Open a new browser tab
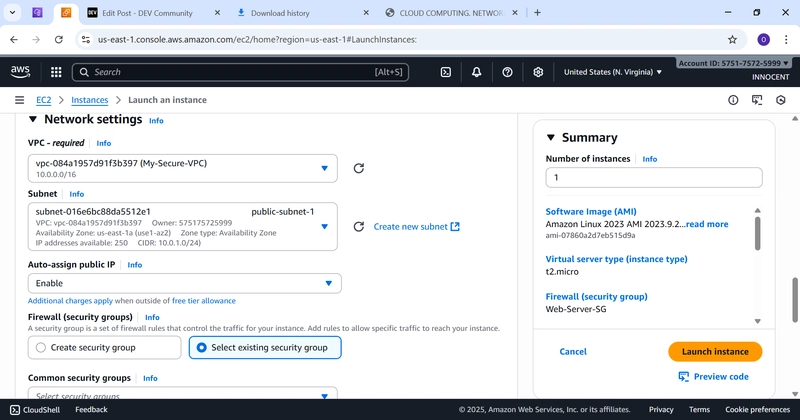The width and height of the screenshot is (800, 420). 537,13
